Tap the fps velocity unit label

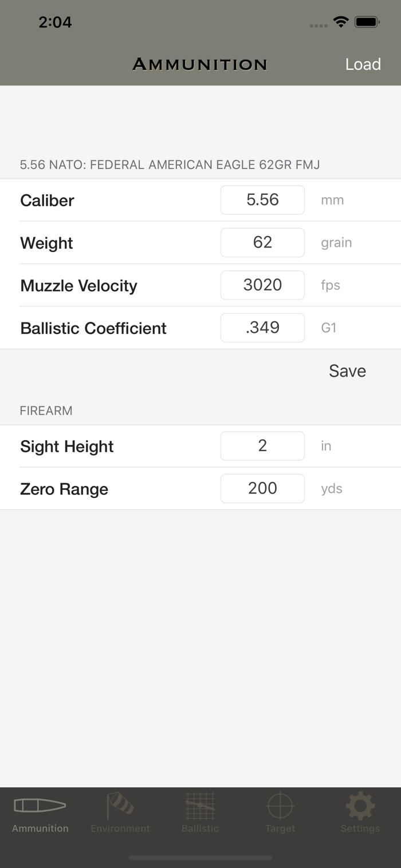331,285
